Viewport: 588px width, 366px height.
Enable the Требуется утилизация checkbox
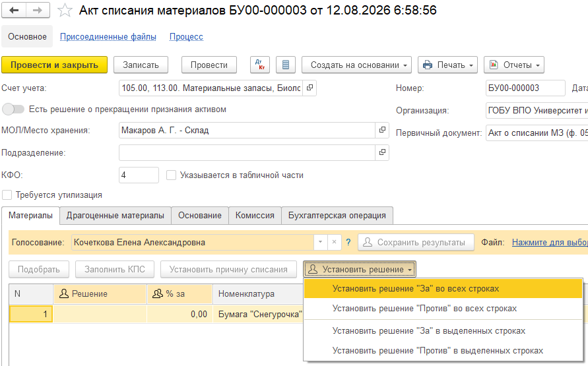pyautogui.click(x=7, y=195)
